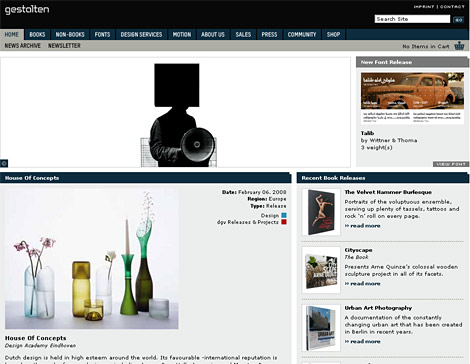
Task: Open the Design Services tab
Action: 141,34
